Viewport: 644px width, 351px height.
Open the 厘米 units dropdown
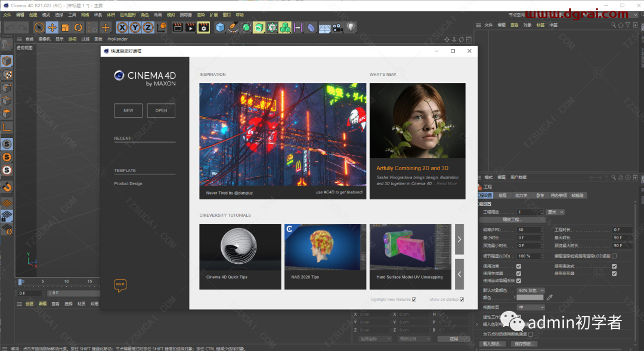point(555,212)
